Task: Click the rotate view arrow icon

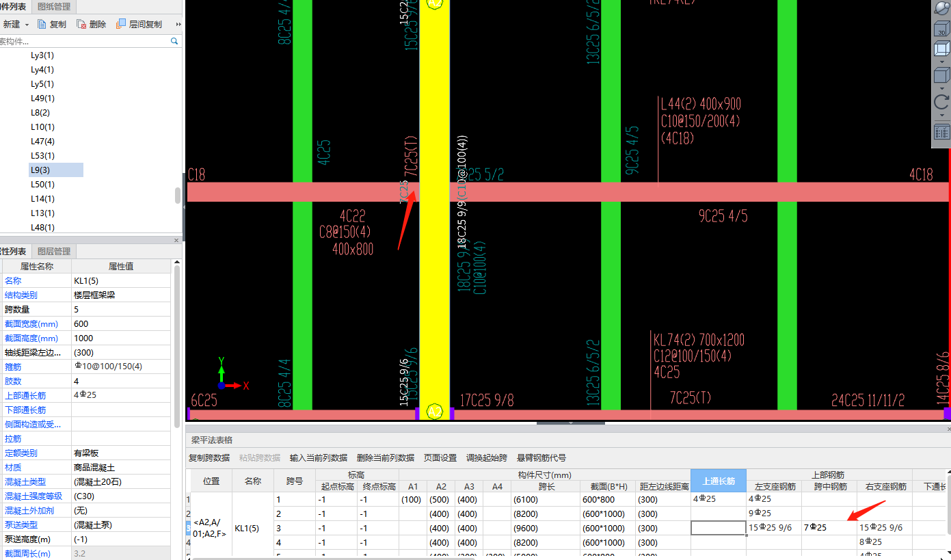Action: click(x=941, y=102)
